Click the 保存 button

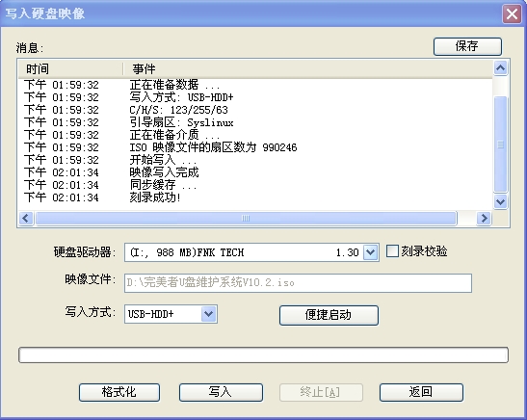click(467, 46)
